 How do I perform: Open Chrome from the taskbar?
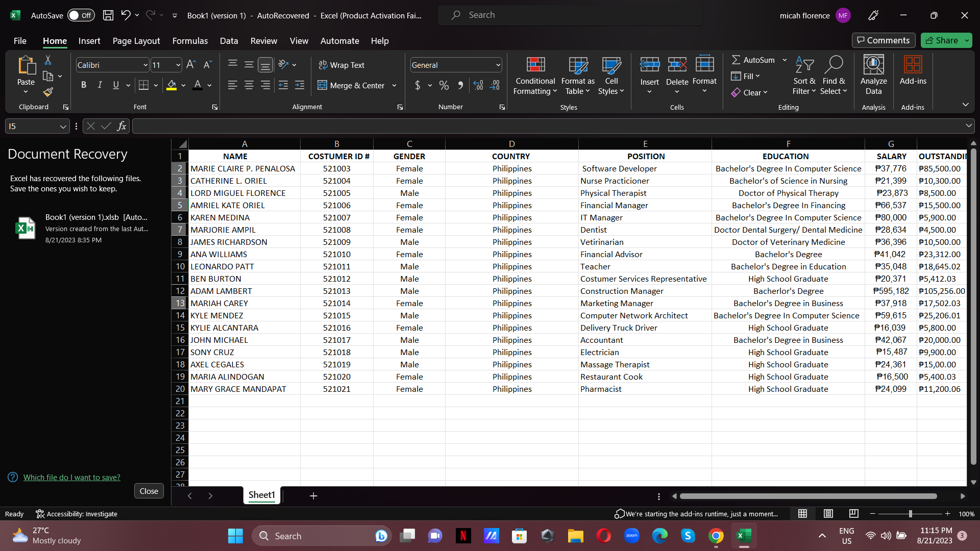[716, 536]
